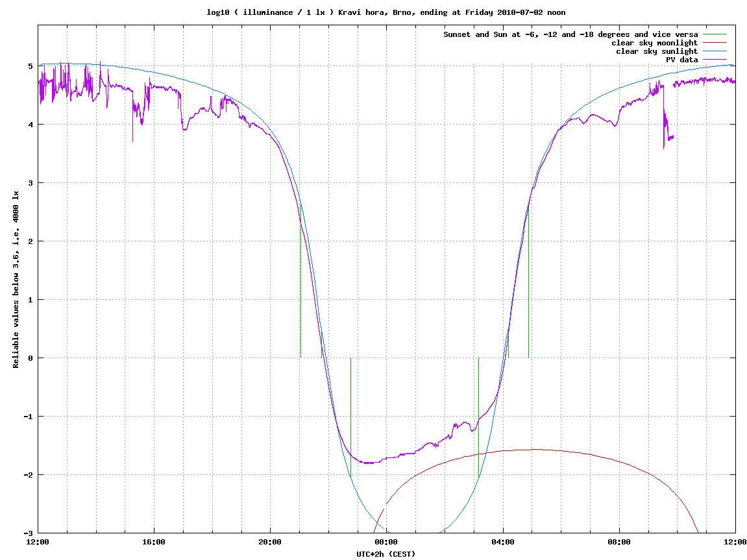Image resolution: width=747 pixels, height=560 pixels.
Task: Click the 08:00 x-axis tick label
Action: [619, 542]
